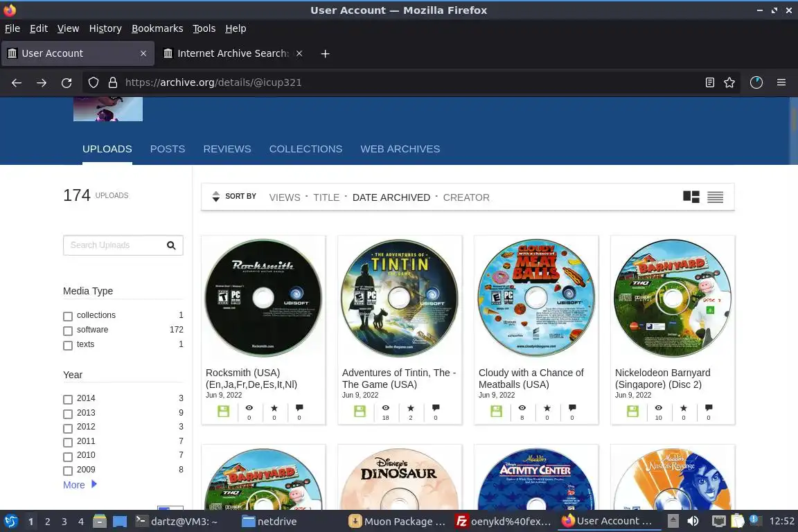Image resolution: width=798 pixels, height=532 pixels.
Task: Open the Tools menu
Action: 204,28
